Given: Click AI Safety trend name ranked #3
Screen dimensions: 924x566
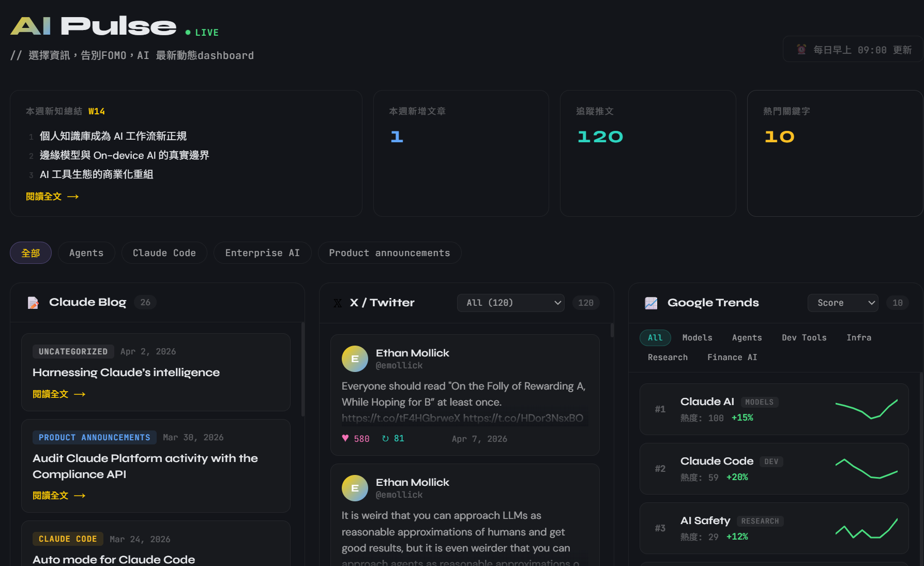Looking at the screenshot, I should 705,520.
